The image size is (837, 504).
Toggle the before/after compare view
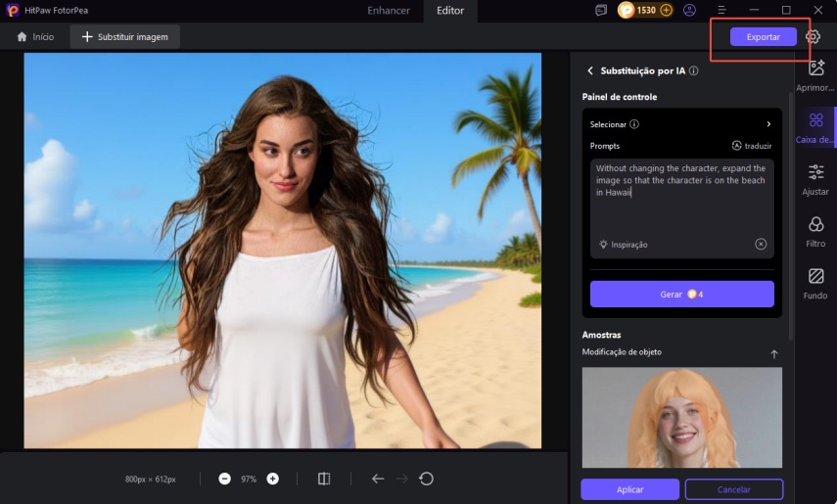(x=324, y=479)
